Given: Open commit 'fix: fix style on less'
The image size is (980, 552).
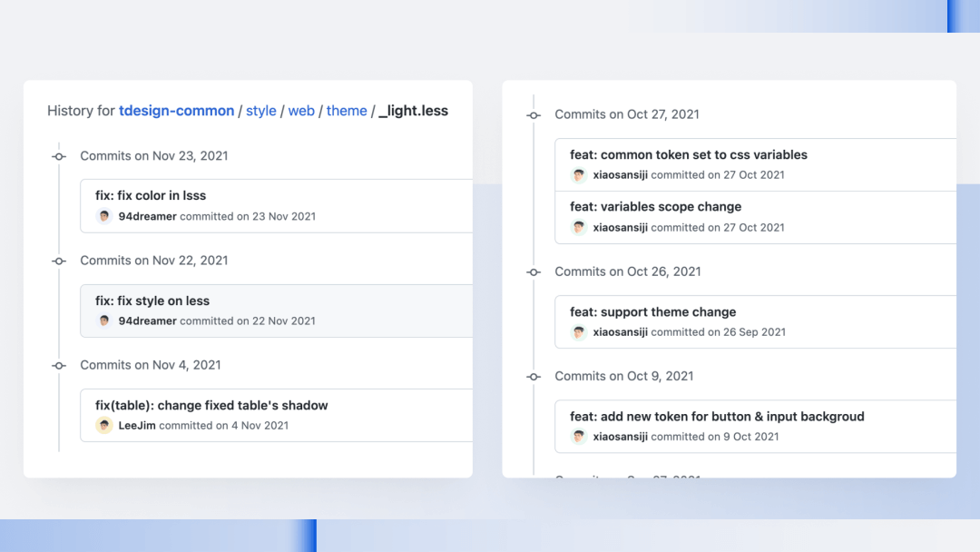Looking at the screenshot, I should pyautogui.click(x=152, y=301).
